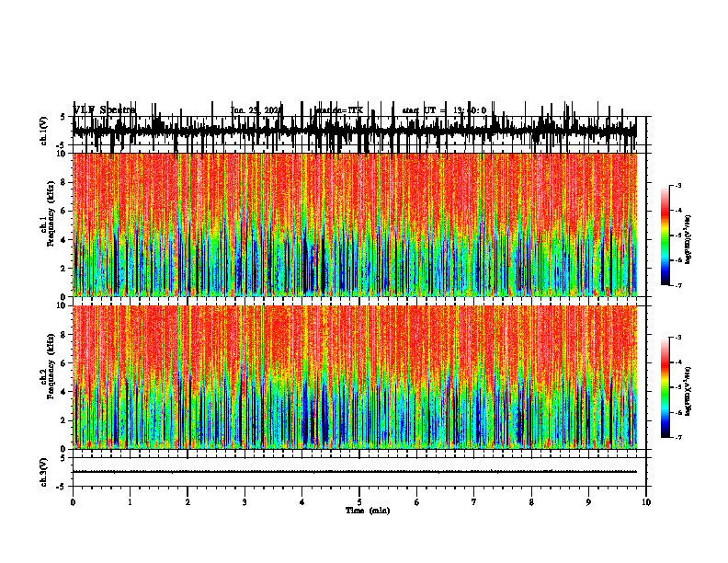Click the '2' kHz tick on ch.1 axis
This screenshot has height=563, width=728.
click(64, 269)
